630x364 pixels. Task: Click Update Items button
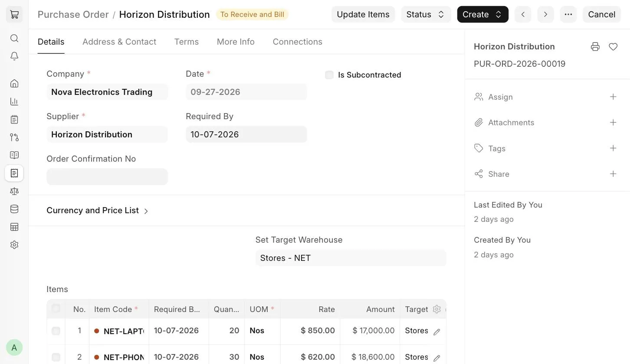(x=363, y=14)
